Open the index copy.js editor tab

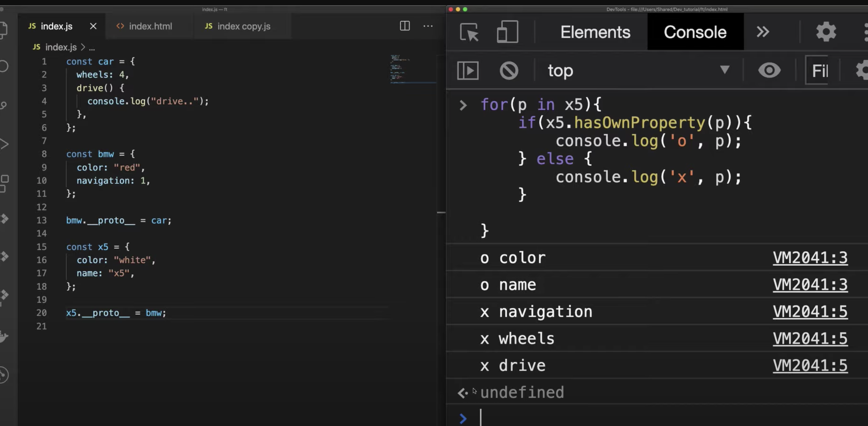pyautogui.click(x=243, y=26)
